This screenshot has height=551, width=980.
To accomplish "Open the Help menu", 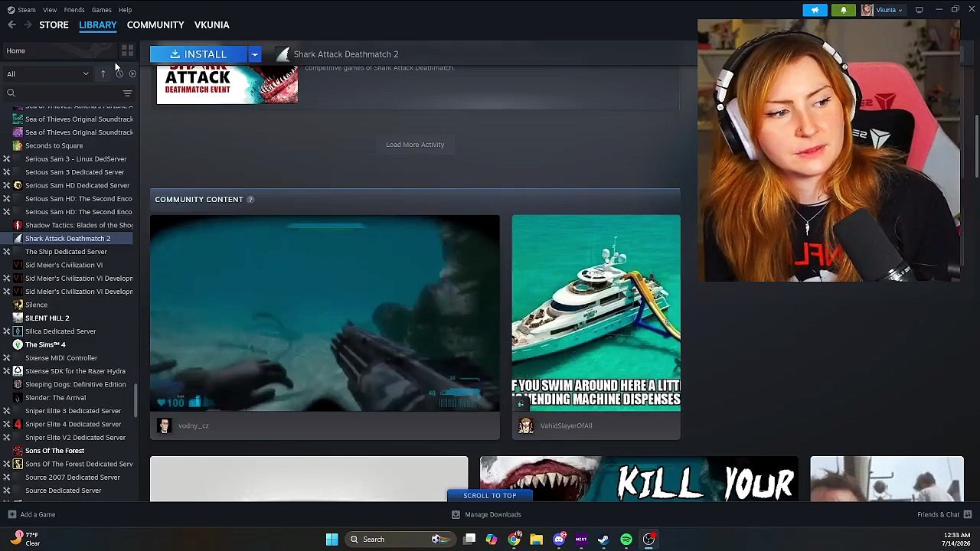I will pyautogui.click(x=125, y=10).
